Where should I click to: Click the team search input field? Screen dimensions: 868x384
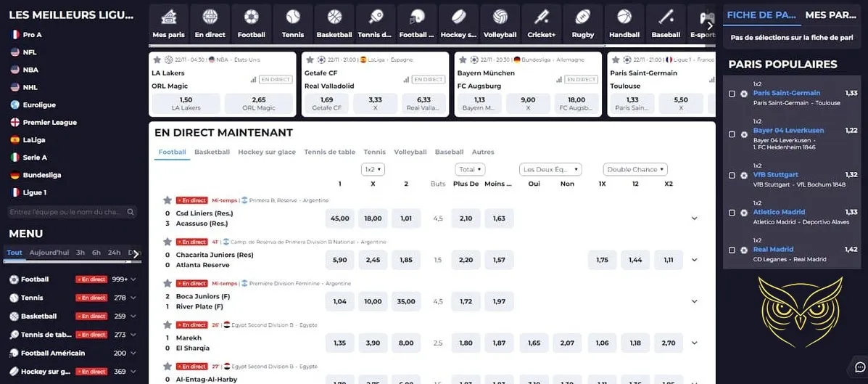(x=67, y=212)
